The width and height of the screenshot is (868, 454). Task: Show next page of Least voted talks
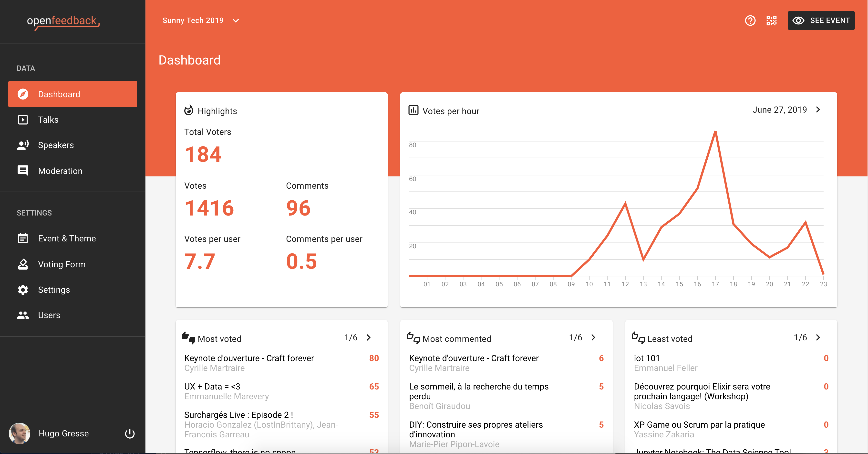click(818, 338)
